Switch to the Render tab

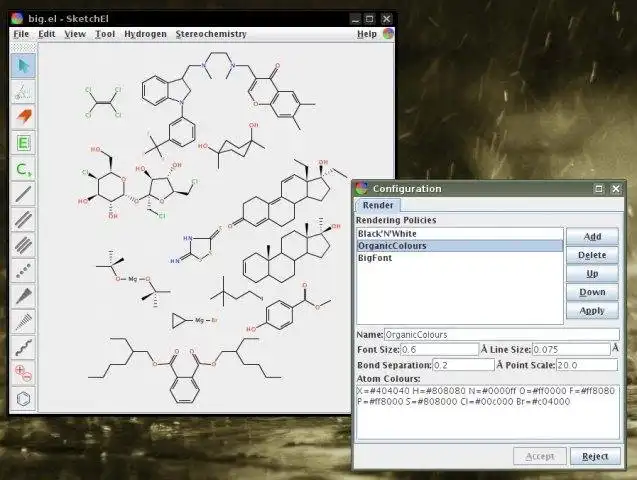(x=378, y=205)
